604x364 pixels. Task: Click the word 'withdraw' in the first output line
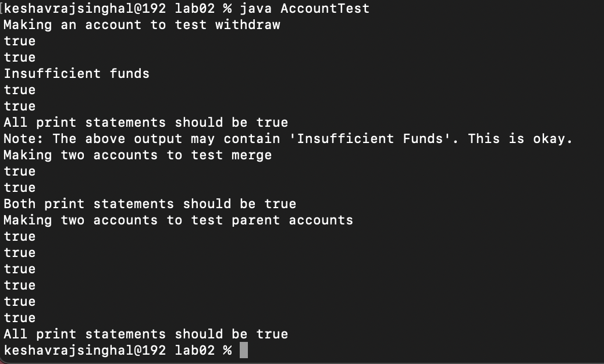point(248,25)
